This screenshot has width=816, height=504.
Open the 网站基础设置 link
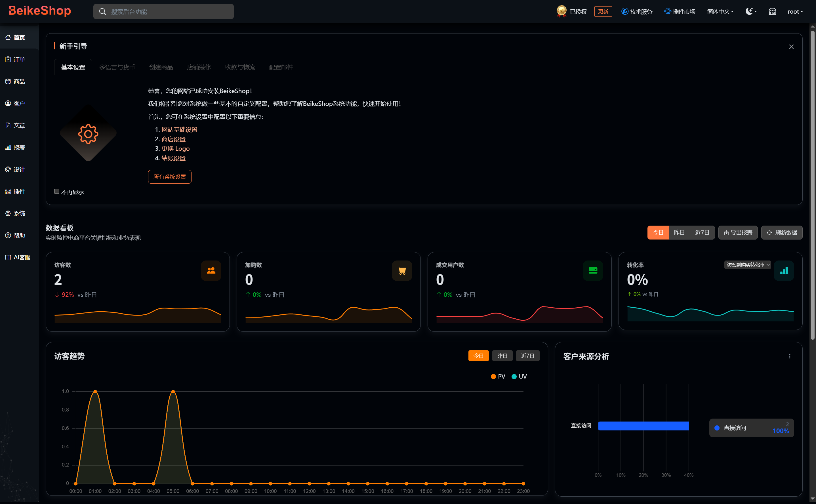[x=180, y=129]
